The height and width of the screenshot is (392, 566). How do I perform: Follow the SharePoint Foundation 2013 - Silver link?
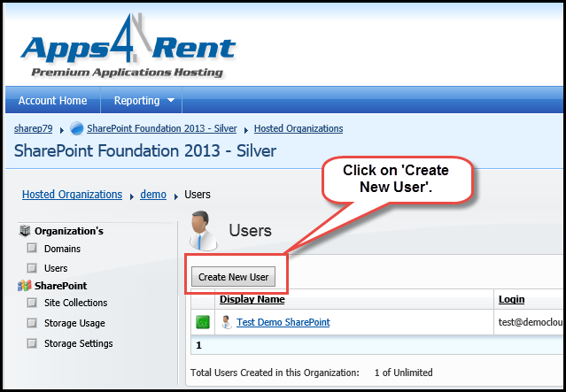pyautogui.click(x=162, y=128)
